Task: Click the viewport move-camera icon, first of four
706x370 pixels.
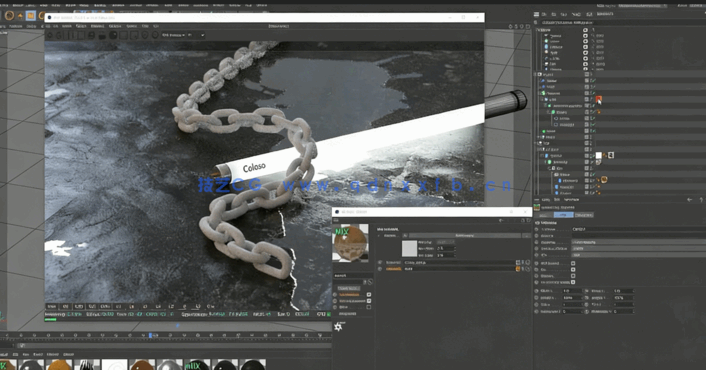Action: (x=511, y=27)
